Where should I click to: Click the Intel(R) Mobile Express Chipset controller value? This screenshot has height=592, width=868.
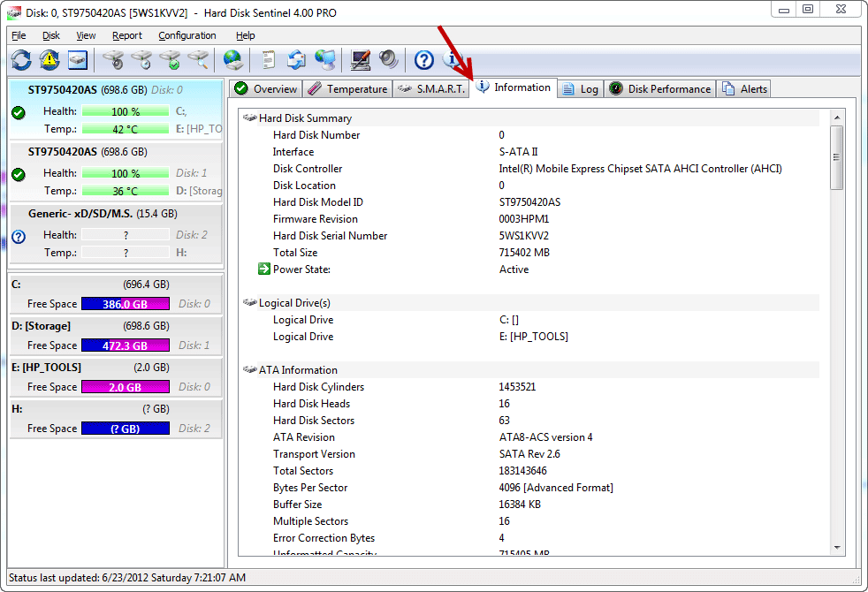641,169
